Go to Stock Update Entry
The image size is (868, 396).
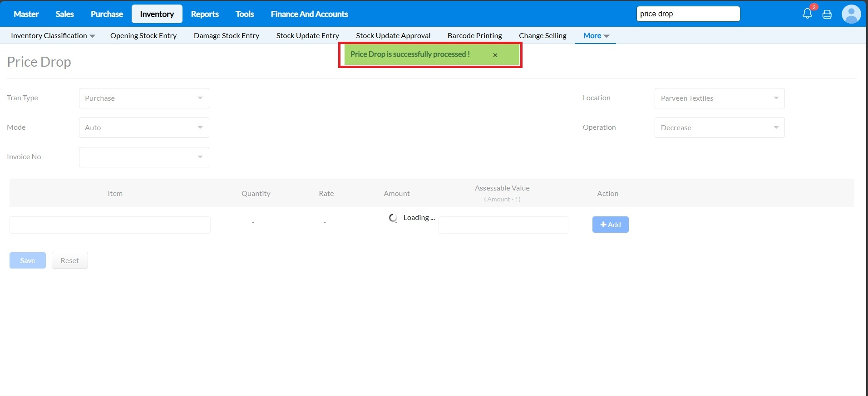click(308, 35)
